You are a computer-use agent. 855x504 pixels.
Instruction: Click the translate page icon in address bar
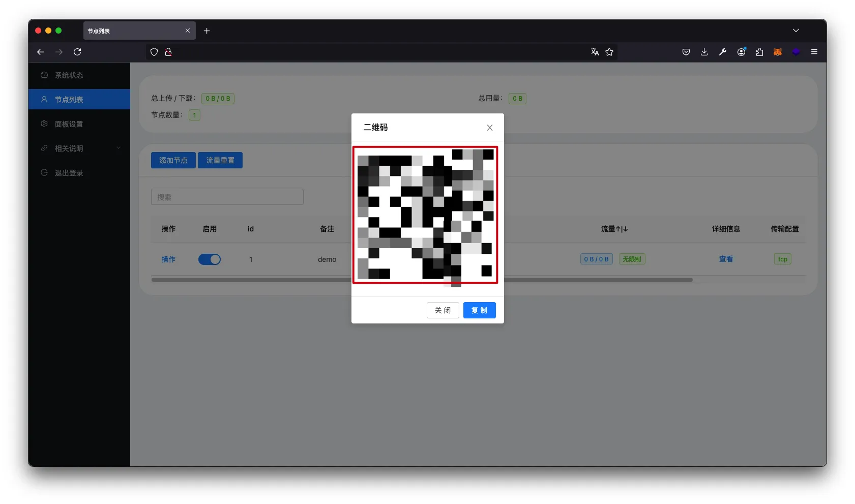point(595,52)
